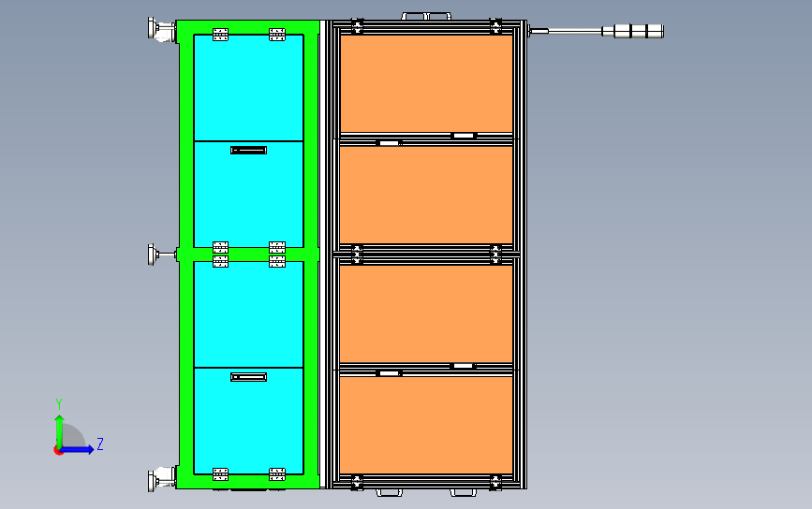Select the topmost orange panel
812x509 pixels.
[x=426, y=83]
